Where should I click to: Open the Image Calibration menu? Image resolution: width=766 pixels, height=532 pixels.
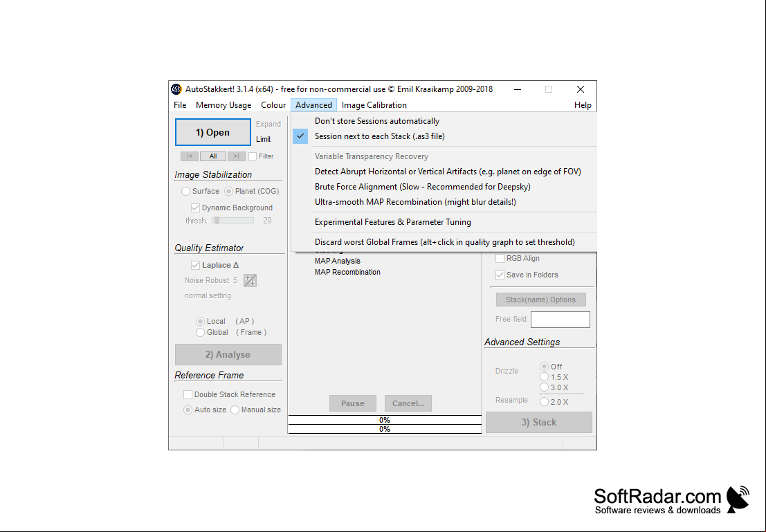coord(374,105)
